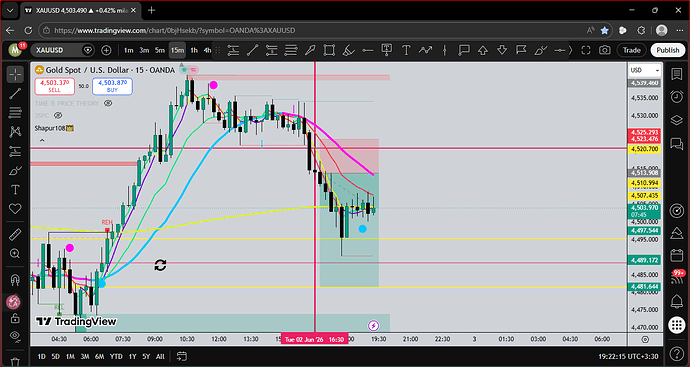Screen dimensions: 690x367
Task: Enter fullscreen mode
Action: coord(585,50)
